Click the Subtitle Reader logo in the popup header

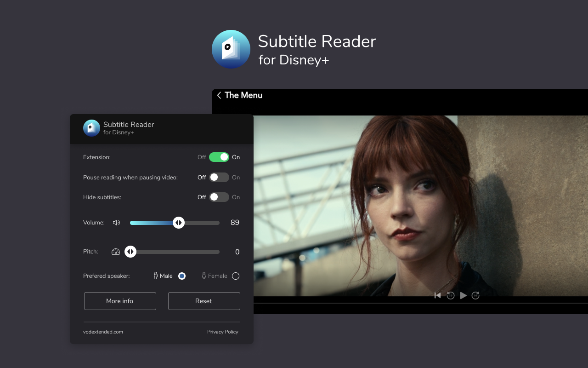click(x=91, y=128)
